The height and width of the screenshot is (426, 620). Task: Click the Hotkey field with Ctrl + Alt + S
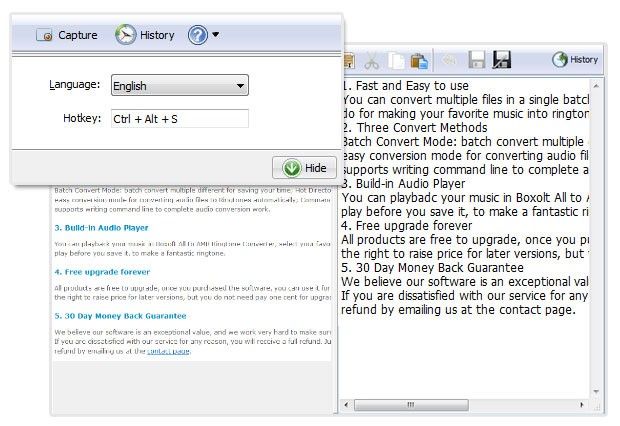(x=179, y=119)
